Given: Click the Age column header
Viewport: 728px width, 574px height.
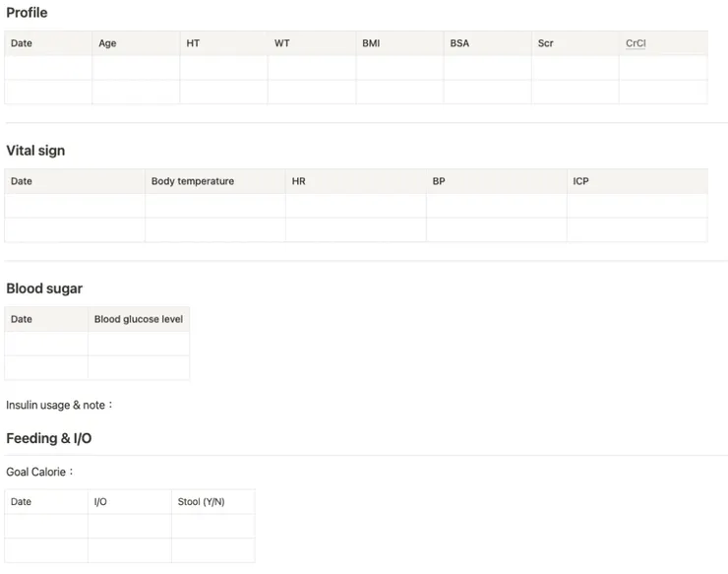Looking at the screenshot, I should tap(107, 43).
